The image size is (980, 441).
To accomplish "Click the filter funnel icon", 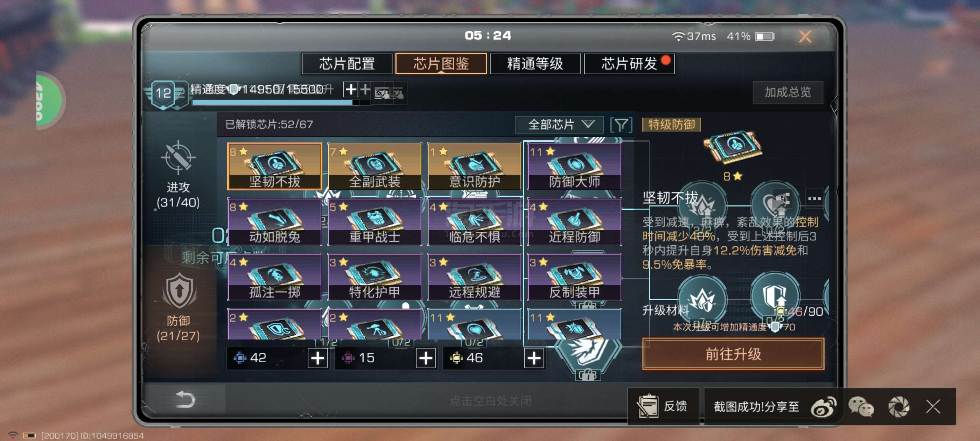I will (x=621, y=125).
